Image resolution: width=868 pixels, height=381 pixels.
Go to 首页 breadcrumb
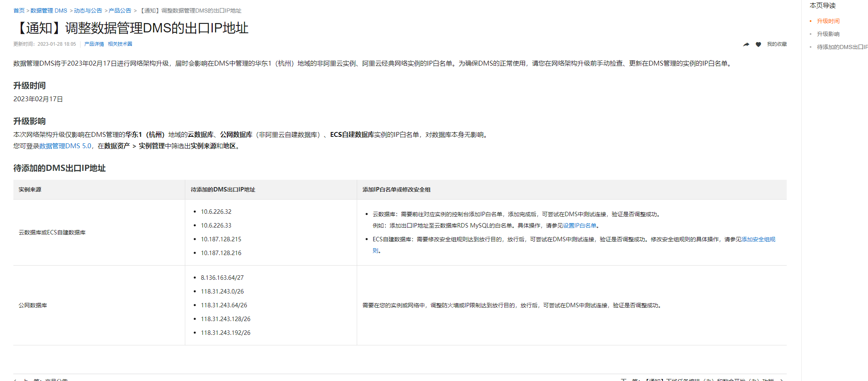[x=19, y=11]
